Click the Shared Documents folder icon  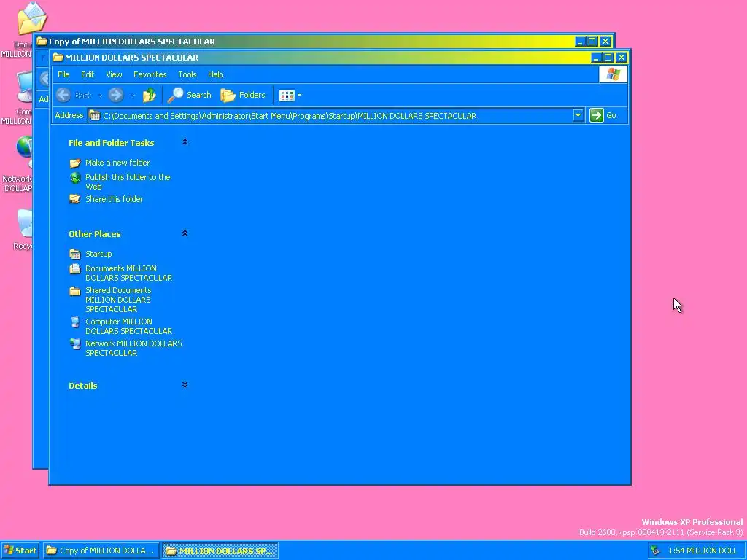pyautogui.click(x=75, y=291)
